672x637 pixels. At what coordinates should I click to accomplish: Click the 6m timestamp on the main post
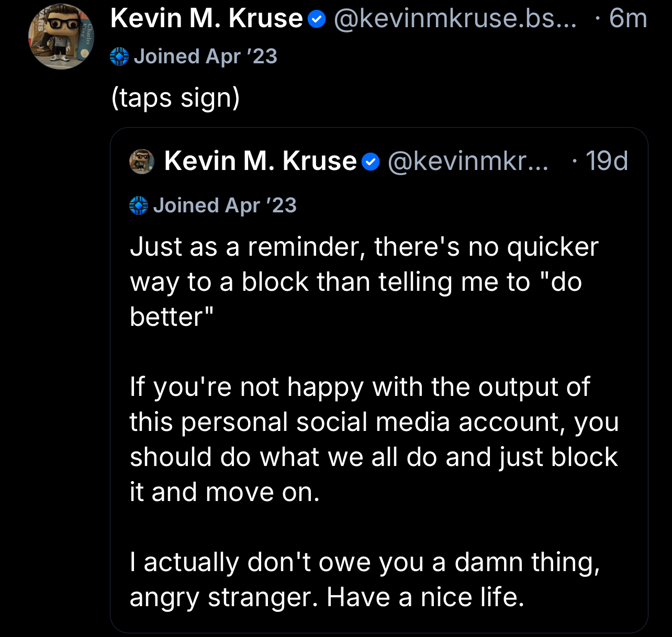point(628,19)
